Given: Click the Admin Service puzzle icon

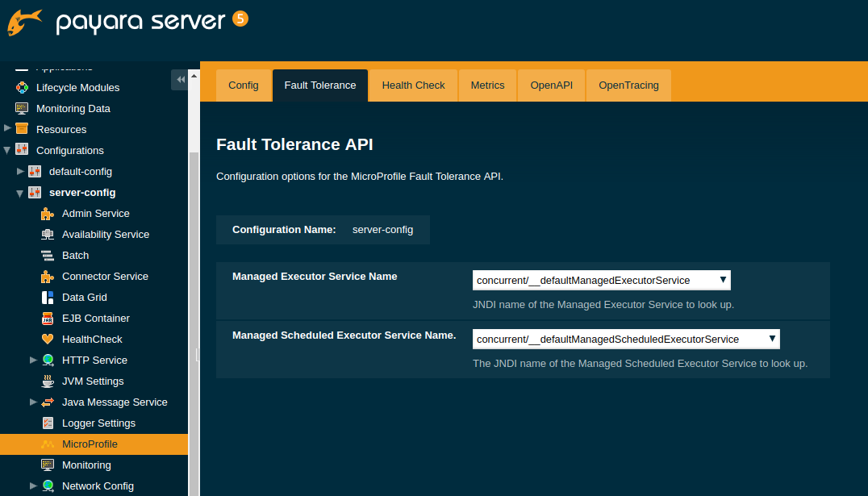Looking at the screenshot, I should (x=48, y=213).
